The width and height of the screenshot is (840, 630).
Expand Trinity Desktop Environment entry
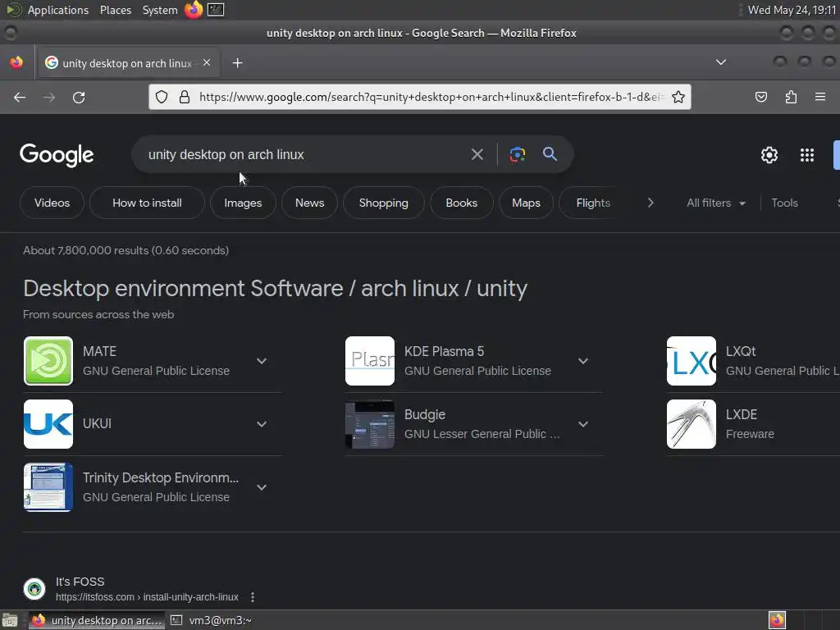click(262, 487)
